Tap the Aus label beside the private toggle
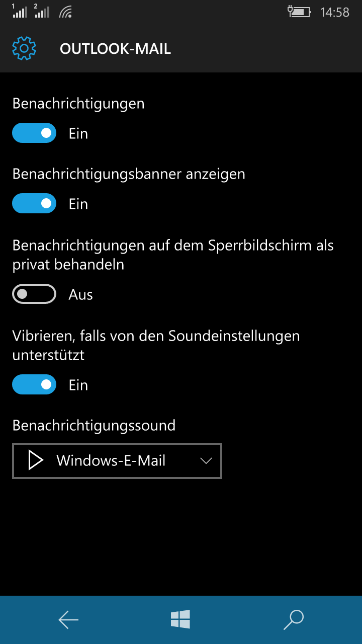The image size is (362, 644). 81,294
